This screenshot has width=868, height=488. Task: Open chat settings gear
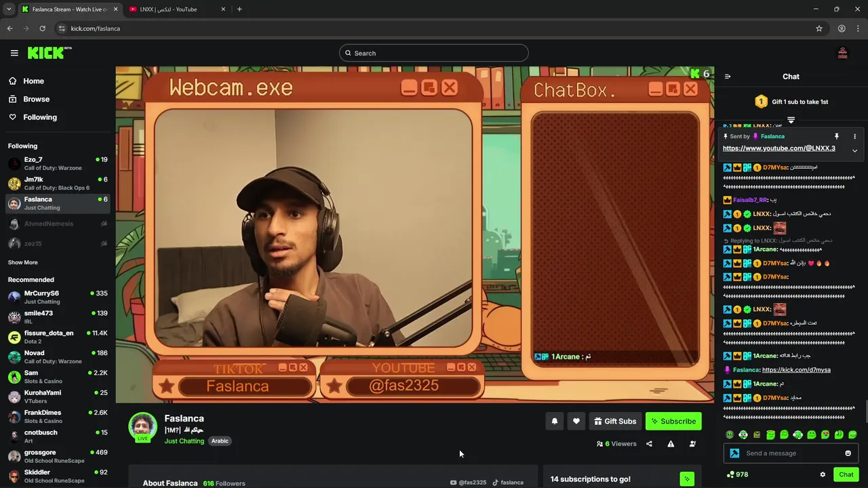[823, 474]
